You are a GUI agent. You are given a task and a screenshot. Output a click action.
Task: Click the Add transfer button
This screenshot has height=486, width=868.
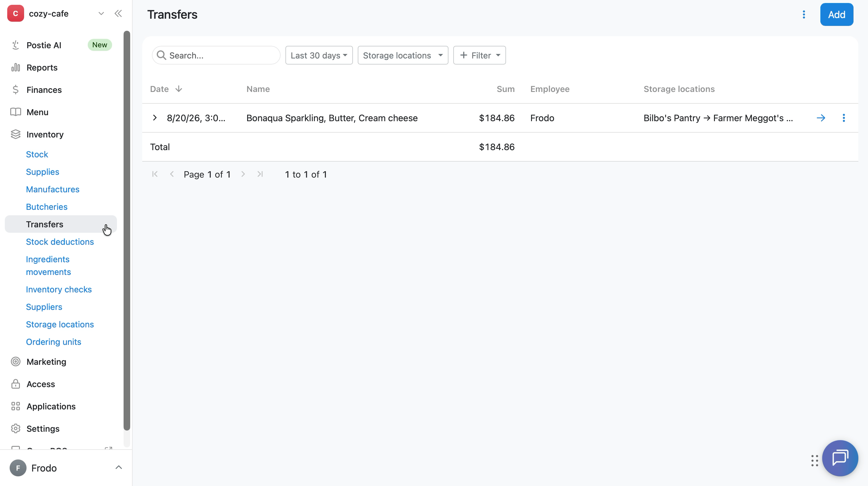(x=836, y=14)
